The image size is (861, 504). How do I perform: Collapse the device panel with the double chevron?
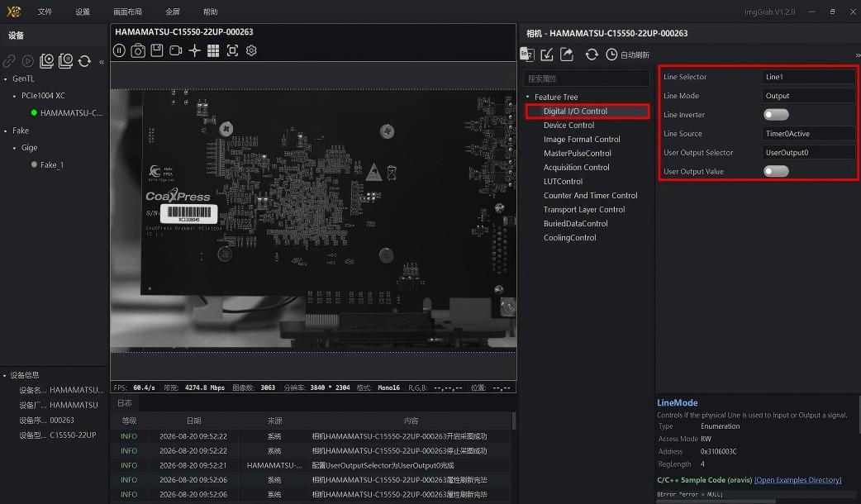[x=102, y=62]
